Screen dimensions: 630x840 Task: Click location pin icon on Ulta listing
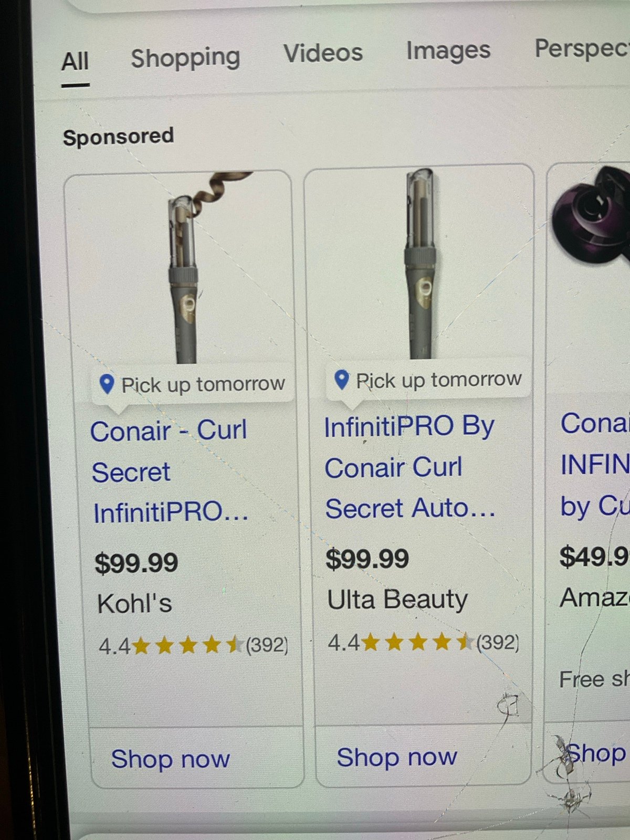(342, 380)
